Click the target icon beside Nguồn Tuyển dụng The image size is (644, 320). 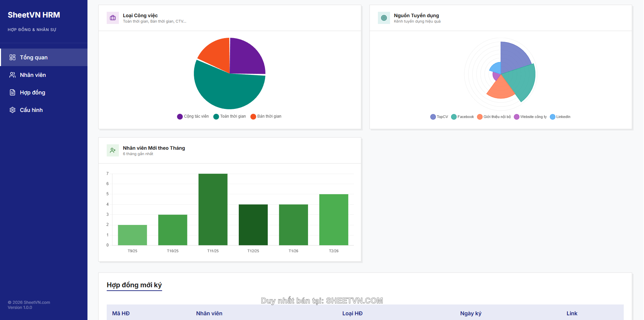(x=384, y=18)
